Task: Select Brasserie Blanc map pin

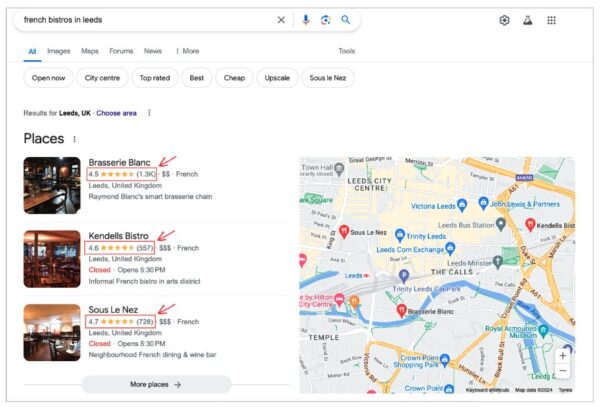Action: pyautogui.click(x=401, y=311)
